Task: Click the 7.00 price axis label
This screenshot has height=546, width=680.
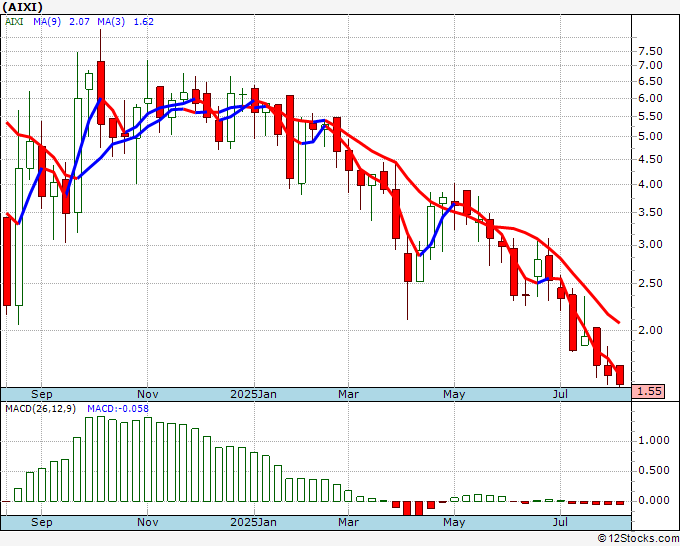Action: coord(651,65)
